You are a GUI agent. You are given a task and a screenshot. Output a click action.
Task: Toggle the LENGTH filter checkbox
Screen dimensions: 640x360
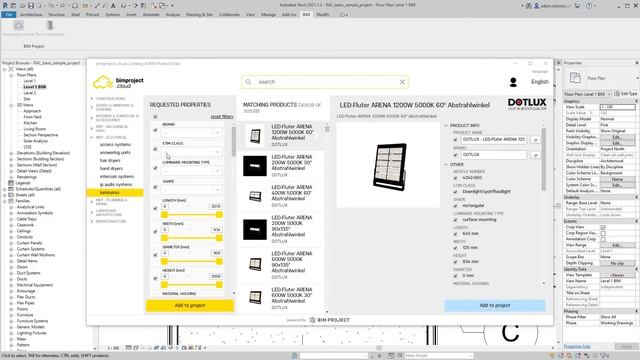[155, 208]
